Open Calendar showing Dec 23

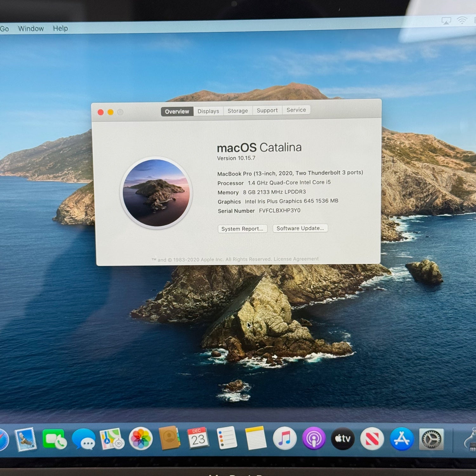point(198,438)
